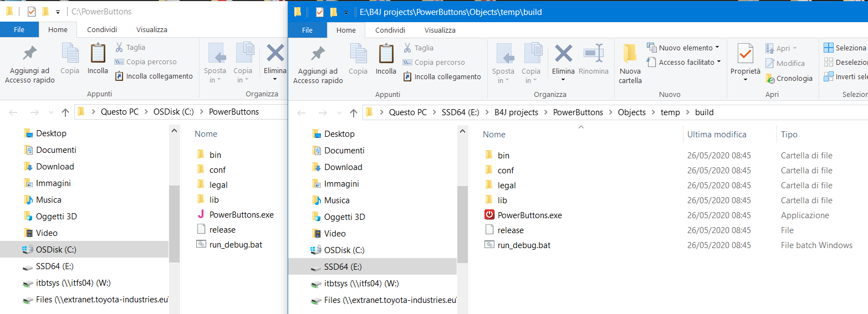Click Copia percorso in the build window ribbon
The image size is (868, 314).
433,63
